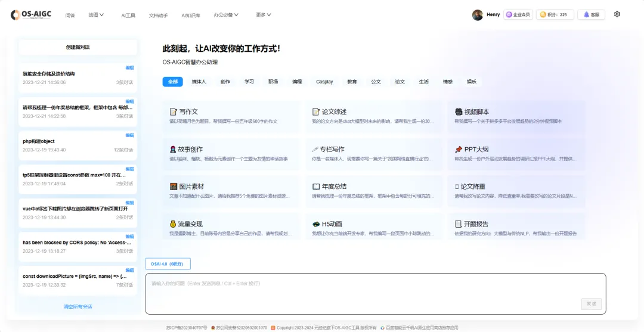Click 清空所有会话 link
This screenshot has width=644, height=332.
(x=78, y=306)
